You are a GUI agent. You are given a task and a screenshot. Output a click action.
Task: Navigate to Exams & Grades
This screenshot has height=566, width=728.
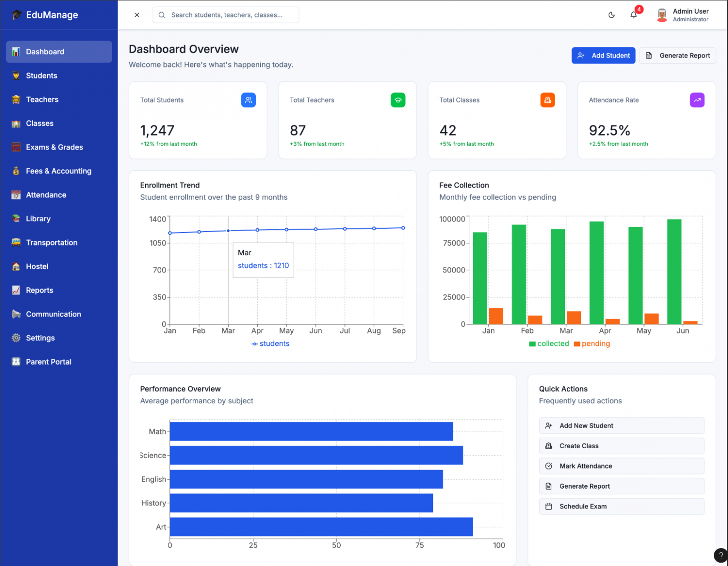[x=54, y=147]
